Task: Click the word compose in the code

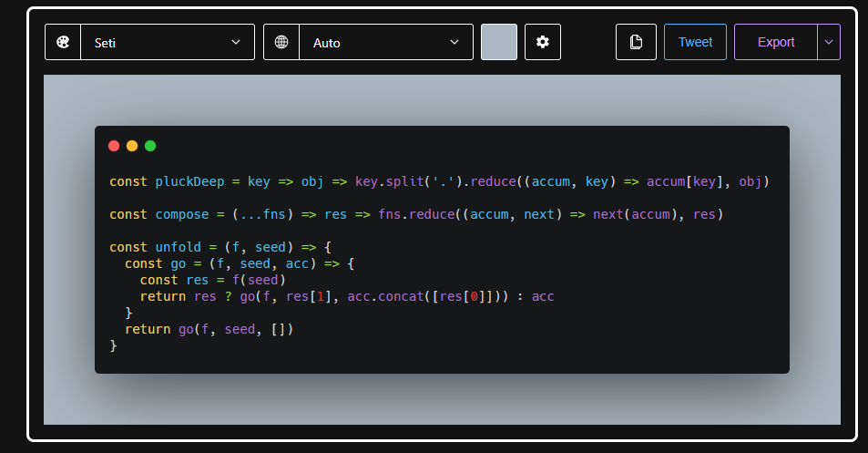Action: point(182,214)
